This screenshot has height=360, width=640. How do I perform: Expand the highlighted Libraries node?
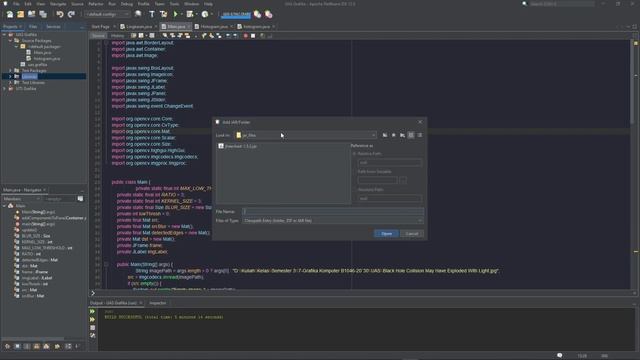(x=11, y=76)
